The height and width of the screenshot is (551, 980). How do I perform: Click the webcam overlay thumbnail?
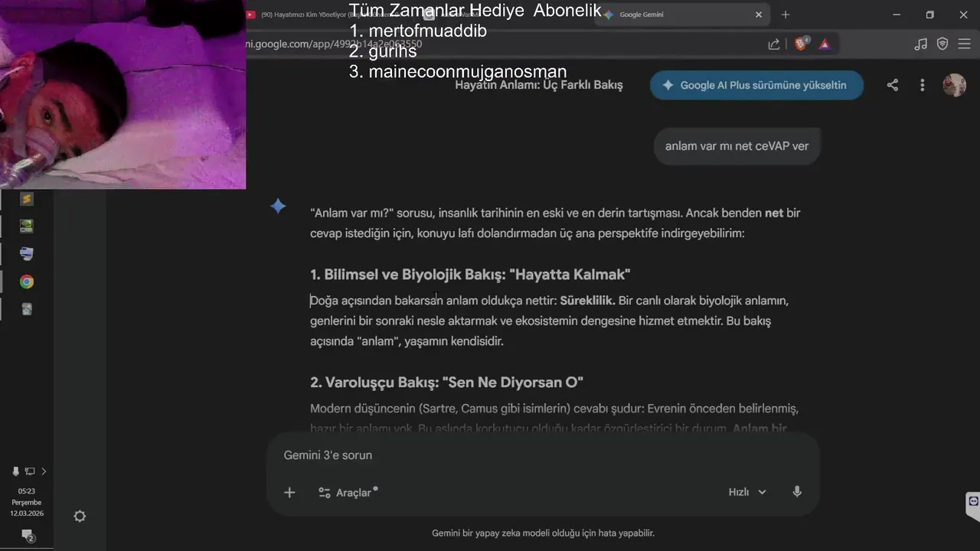(122, 94)
